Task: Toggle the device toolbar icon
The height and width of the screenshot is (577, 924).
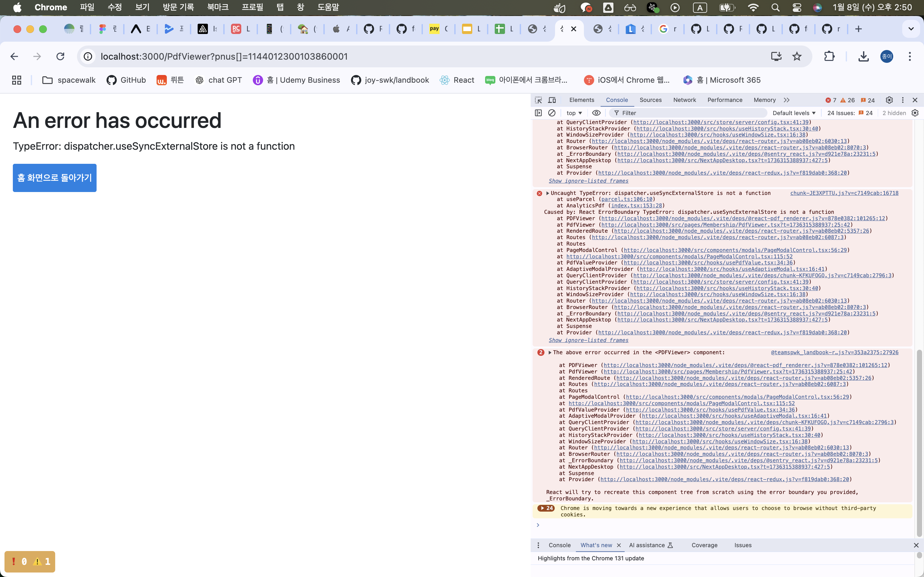Action: coord(552,100)
